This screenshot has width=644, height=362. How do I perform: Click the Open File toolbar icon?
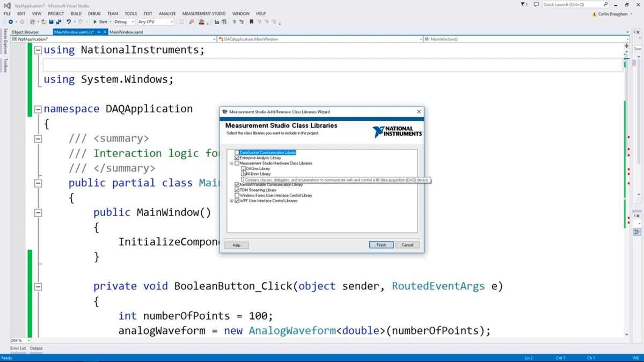43,21
